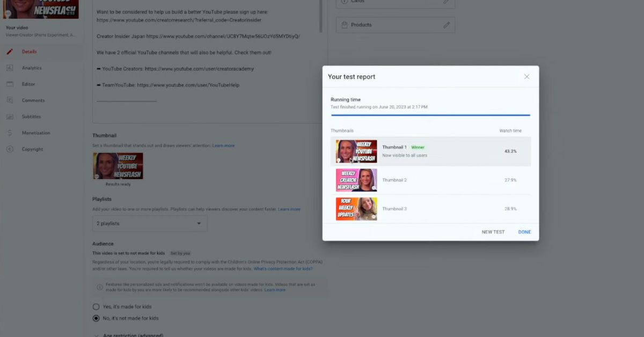The height and width of the screenshot is (337, 644).
Task: Open the Comments icon in sidebar
Action: pos(10,100)
